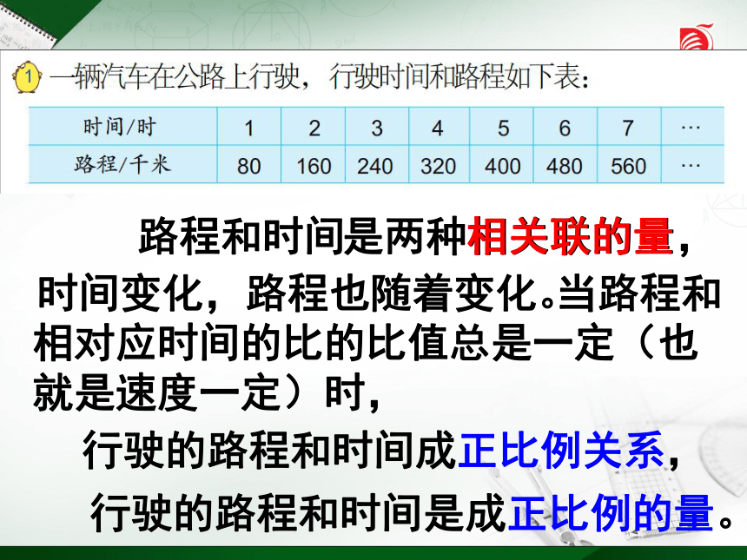
Task: Click time cell with value 6
Action: click(x=565, y=127)
